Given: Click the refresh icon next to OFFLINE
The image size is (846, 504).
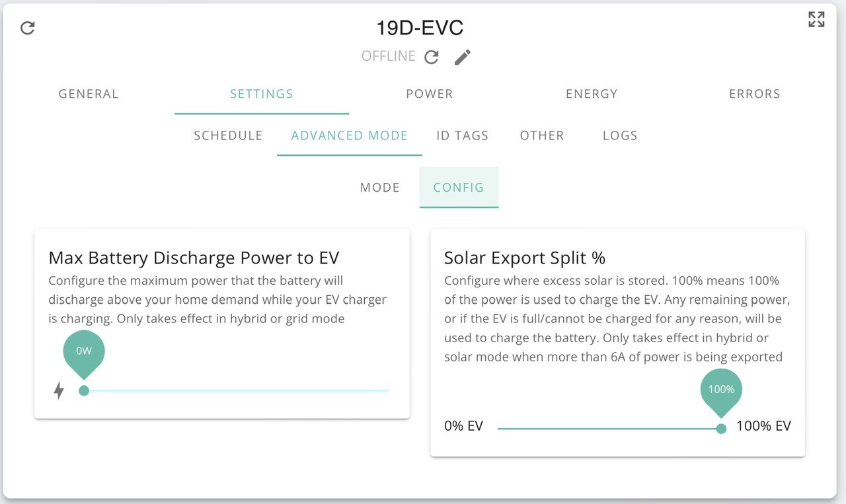Looking at the screenshot, I should [432, 57].
